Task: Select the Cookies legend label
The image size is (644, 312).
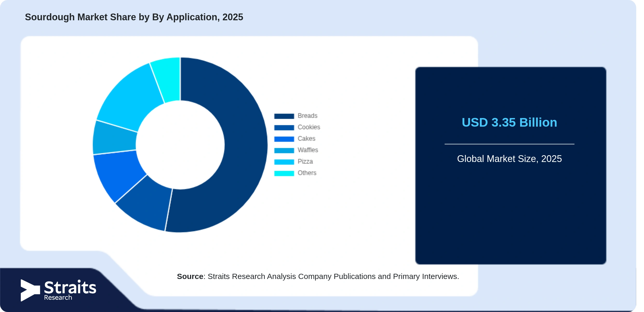Action: (309, 127)
